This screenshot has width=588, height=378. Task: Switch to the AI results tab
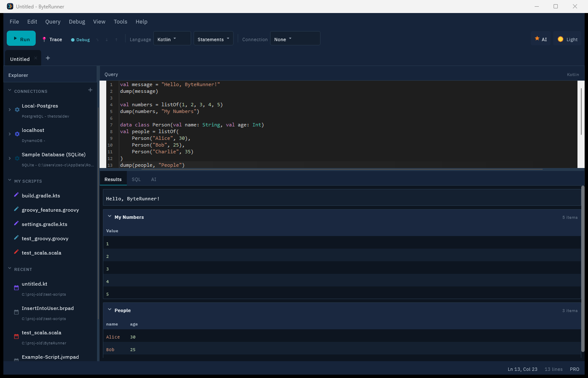point(154,179)
